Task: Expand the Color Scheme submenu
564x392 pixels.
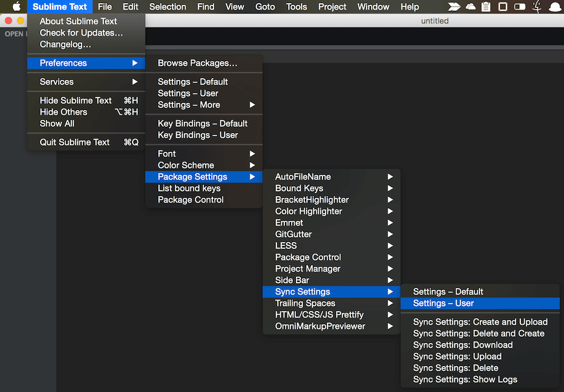Action: (x=204, y=165)
